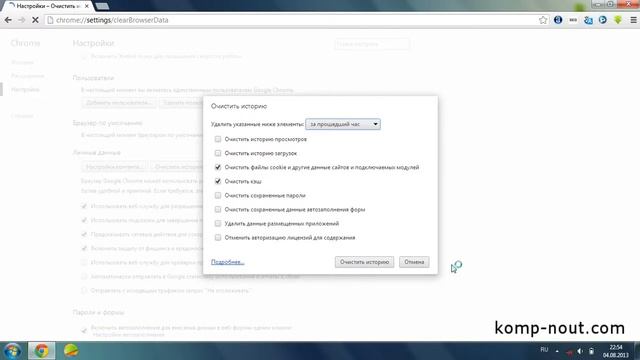Screen dimensions: 640x360
Task: Click the network icon in system tray
Action: click(569, 352)
